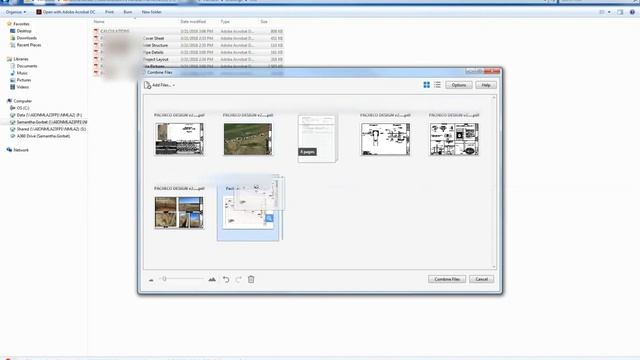The width and height of the screenshot is (640, 360).
Task: Click the scroll up arrow in Combine Files
Action: [494, 98]
